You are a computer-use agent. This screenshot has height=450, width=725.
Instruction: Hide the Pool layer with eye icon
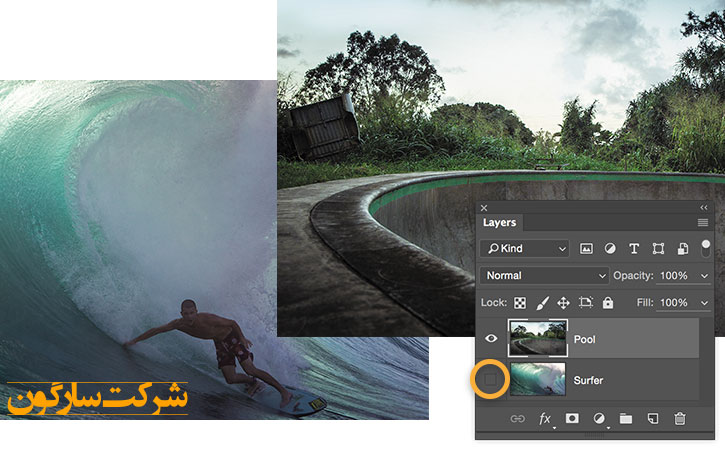point(491,339)
